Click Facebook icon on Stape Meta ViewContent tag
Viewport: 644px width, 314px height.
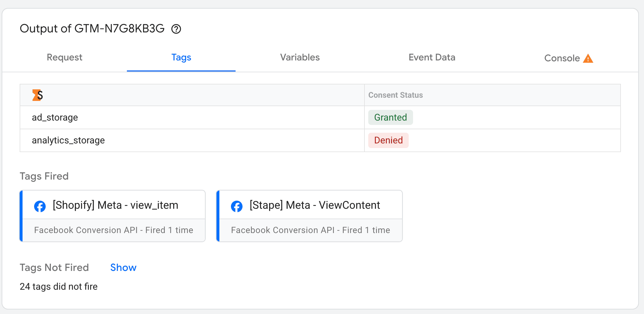pos(237,206)
